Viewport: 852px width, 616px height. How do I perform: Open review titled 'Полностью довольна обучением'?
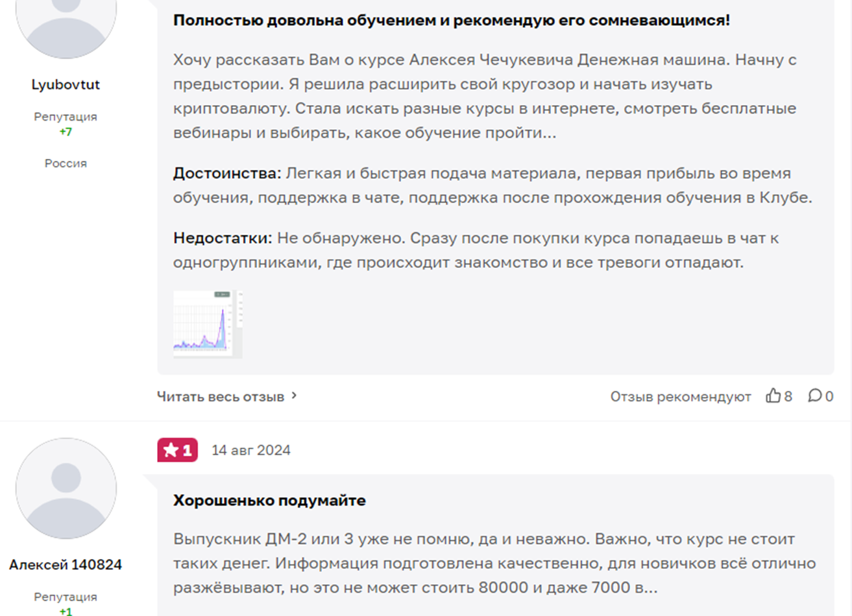click(451, 20)
